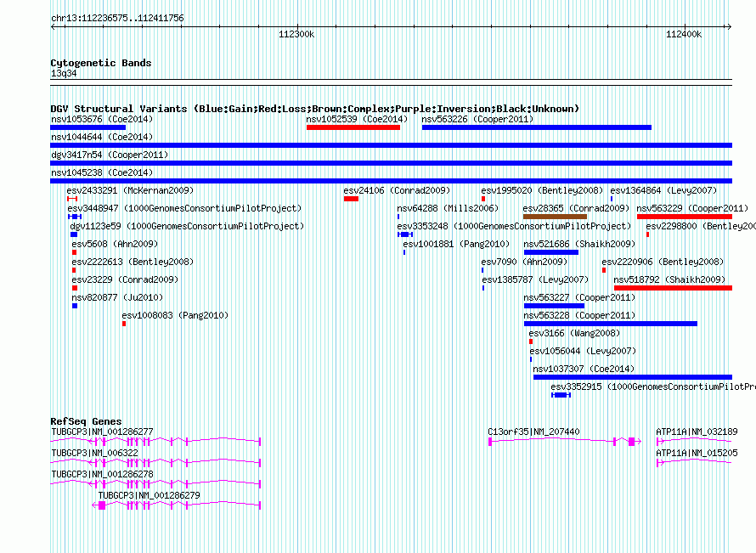Click the 13q34 cytogenetic band label

(64, 73)
